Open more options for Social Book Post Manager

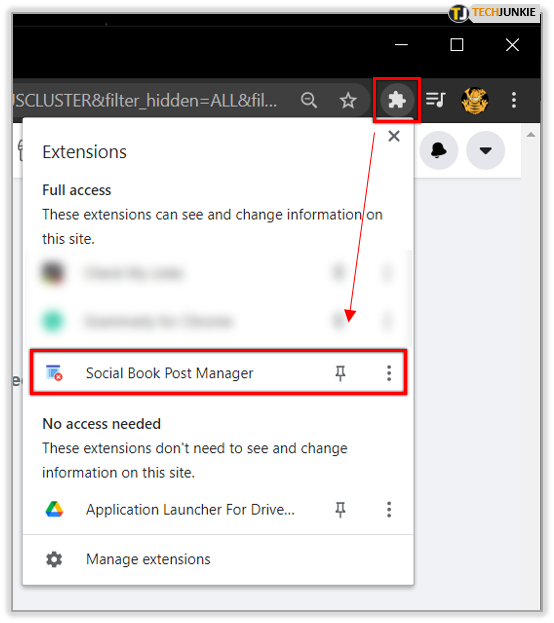pos(389,373)
